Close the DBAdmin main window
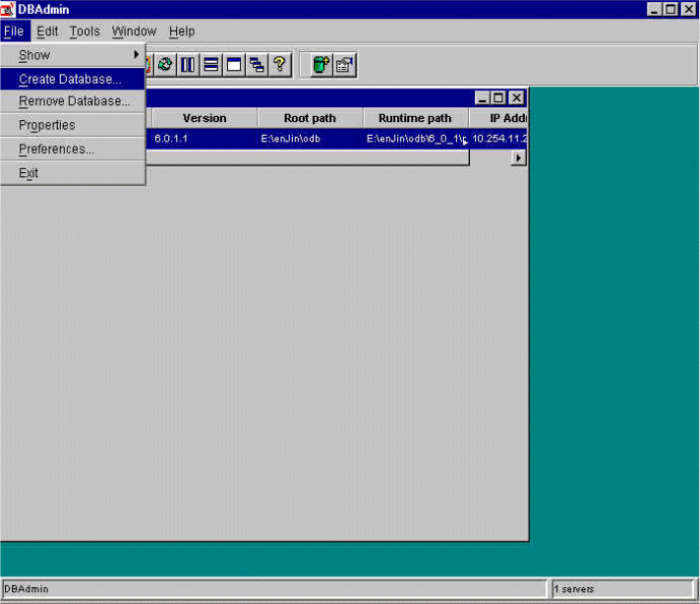Image resolution: width=700 pixels, height=604 pixels. click(x=689, y=9)
